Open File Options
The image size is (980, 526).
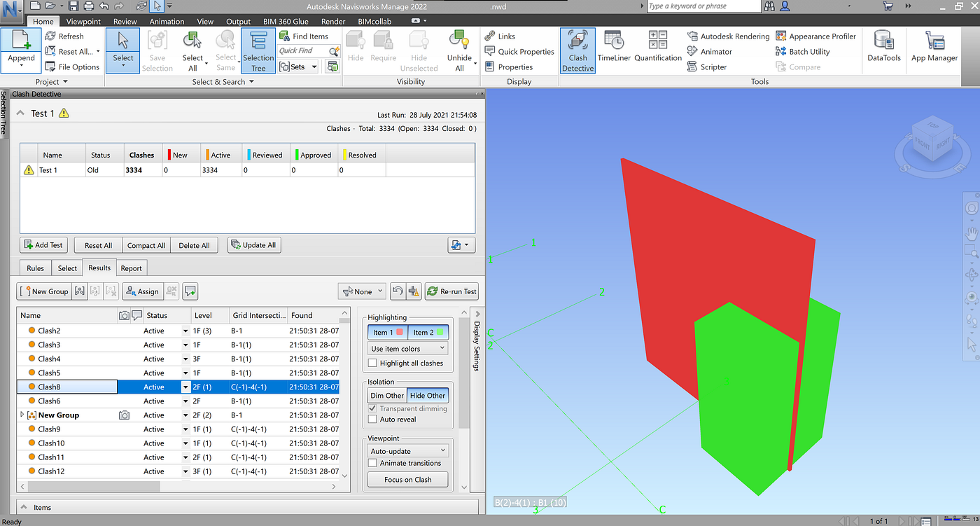72,67
